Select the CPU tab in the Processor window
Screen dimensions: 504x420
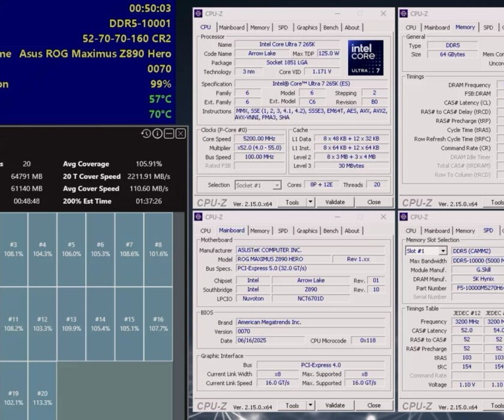click(206, 28)
